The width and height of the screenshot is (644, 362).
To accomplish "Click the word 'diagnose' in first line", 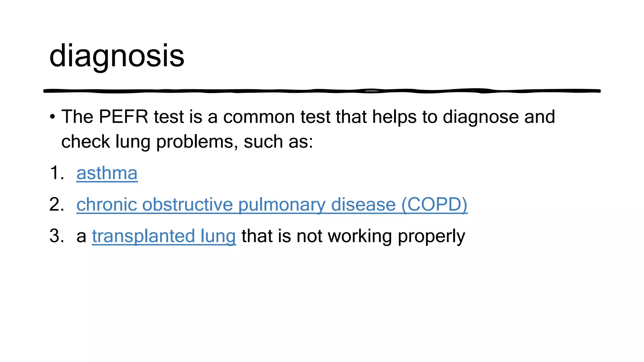I will [480, 117].
